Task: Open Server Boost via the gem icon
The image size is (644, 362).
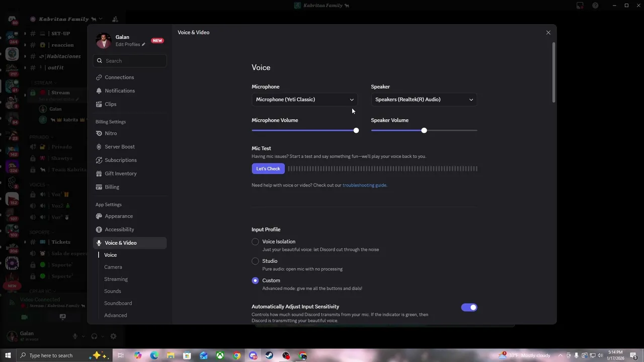Action: tap(99, 147)
